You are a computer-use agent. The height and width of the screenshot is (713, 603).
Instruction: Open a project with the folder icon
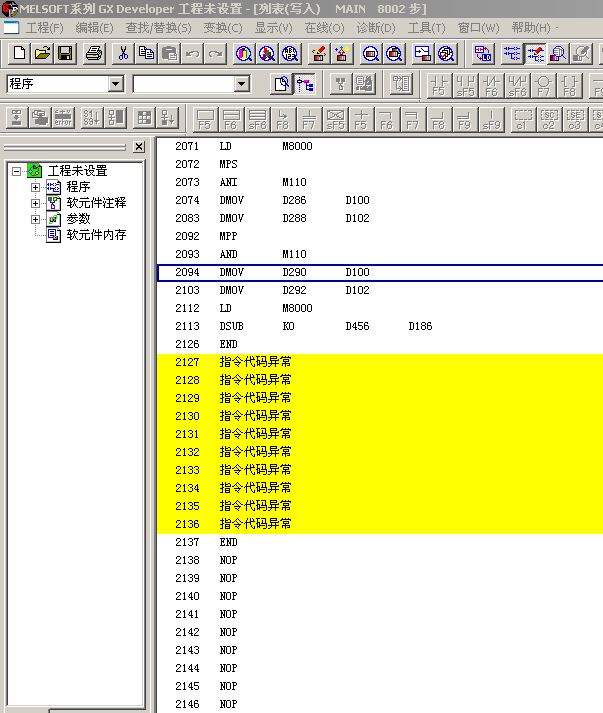[x=42, y=53]
